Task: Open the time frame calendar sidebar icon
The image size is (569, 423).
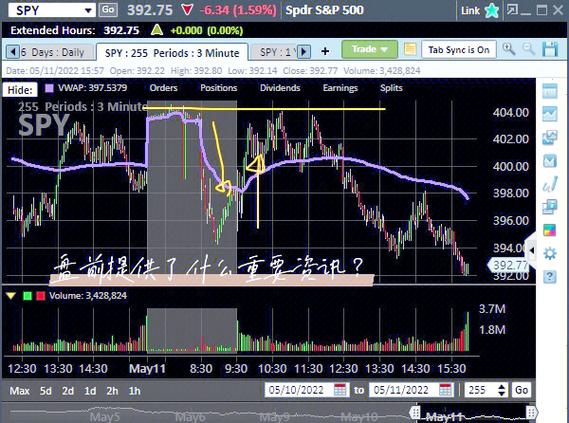Action: coord(549,91)
